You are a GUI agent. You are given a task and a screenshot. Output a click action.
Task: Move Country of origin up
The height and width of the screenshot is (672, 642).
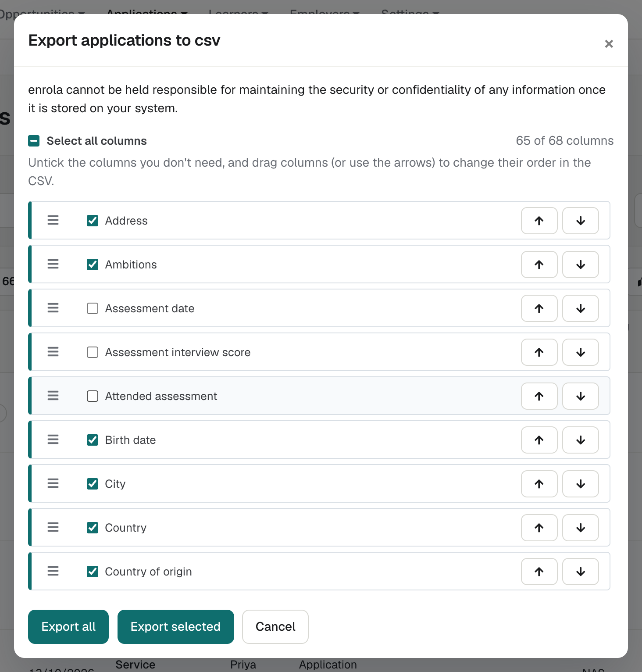click(x=539, y=572)
